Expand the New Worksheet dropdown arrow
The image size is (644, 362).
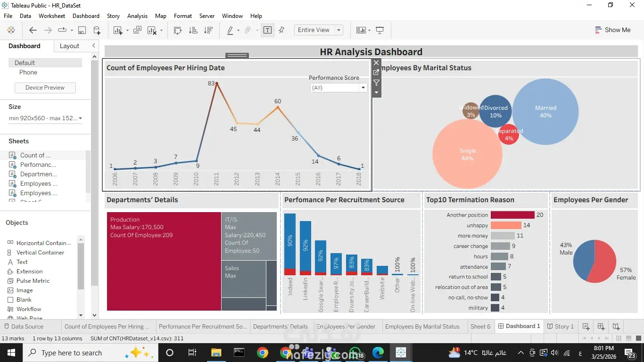127,31
